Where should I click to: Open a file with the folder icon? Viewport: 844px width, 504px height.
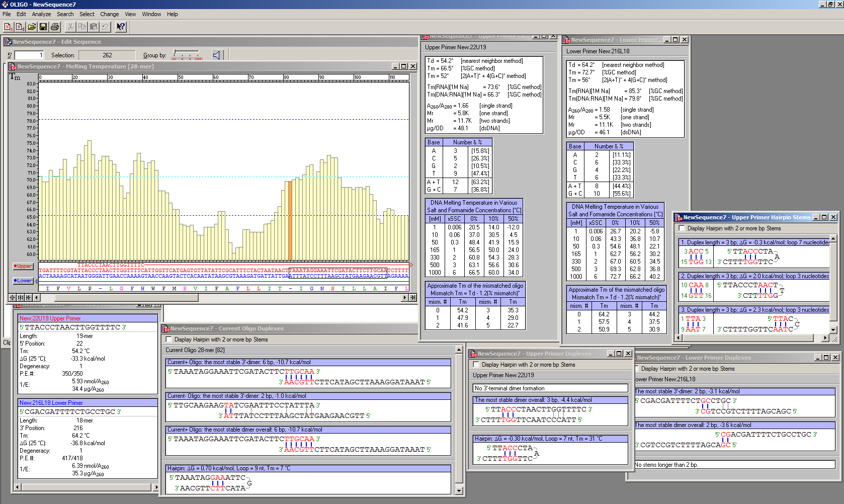[x=32, y=27]
